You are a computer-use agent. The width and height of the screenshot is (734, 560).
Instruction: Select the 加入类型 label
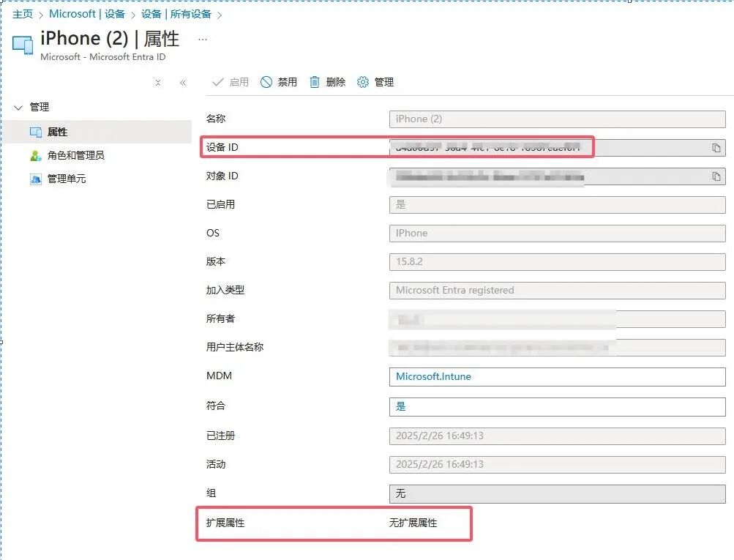click(x=225, y=291)
